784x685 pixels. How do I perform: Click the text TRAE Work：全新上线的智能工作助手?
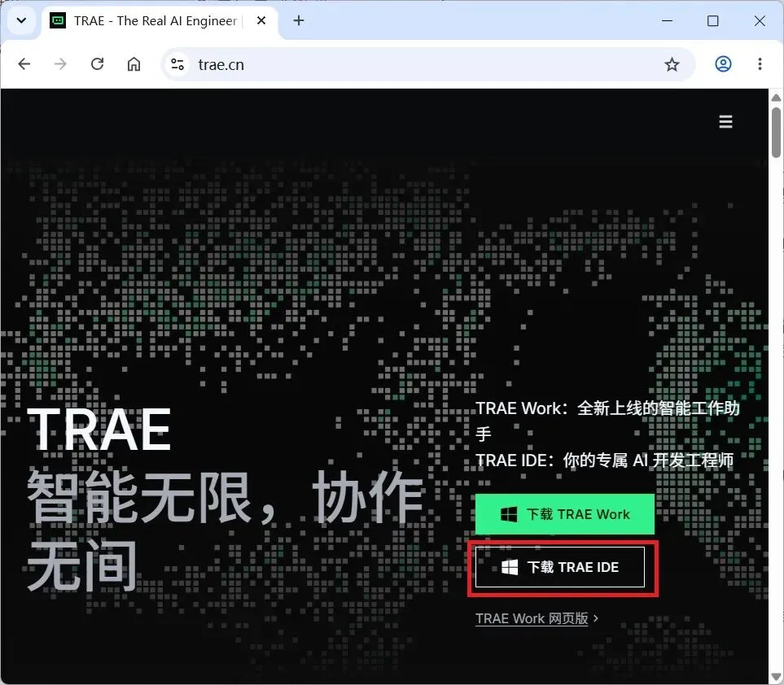tap(607, 421)
